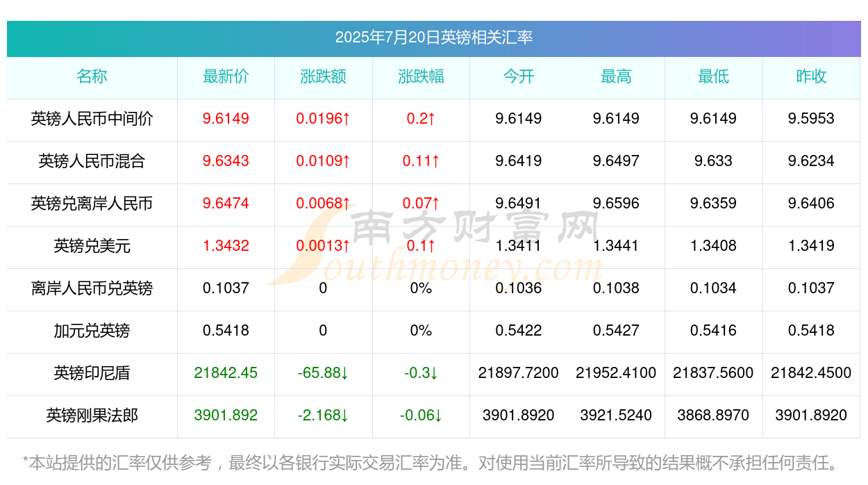Click the 涨跌幅 column header

click(421, 76)
